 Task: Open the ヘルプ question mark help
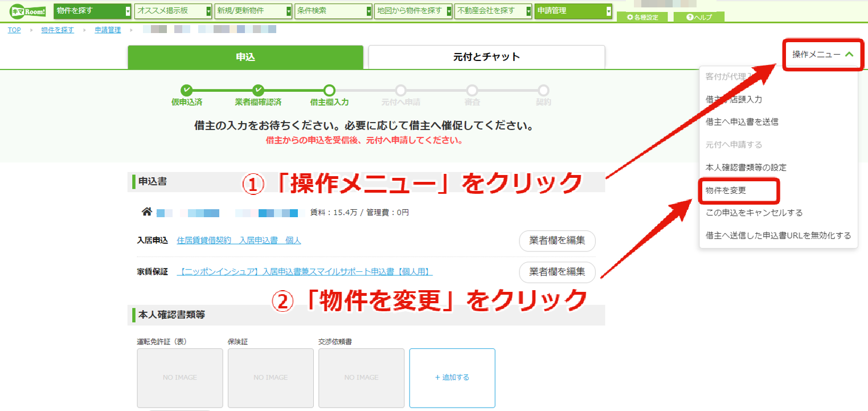point(699,17)
